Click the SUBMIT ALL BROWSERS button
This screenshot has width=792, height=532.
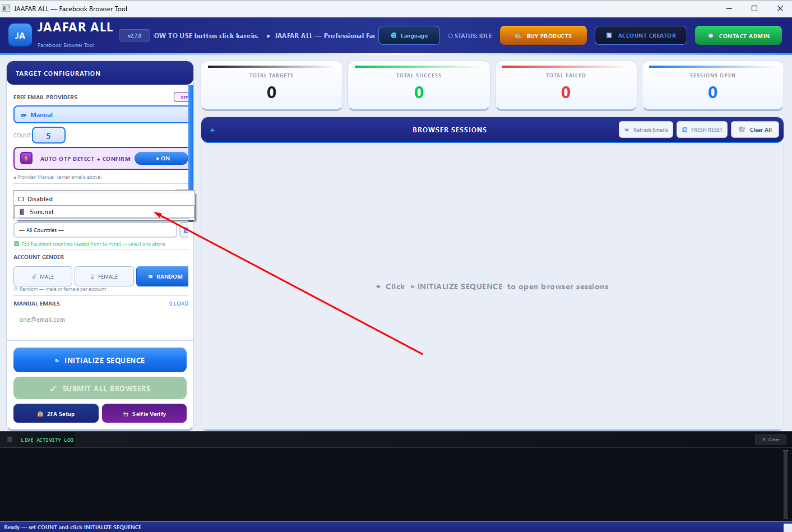click(x=100, y=388)
